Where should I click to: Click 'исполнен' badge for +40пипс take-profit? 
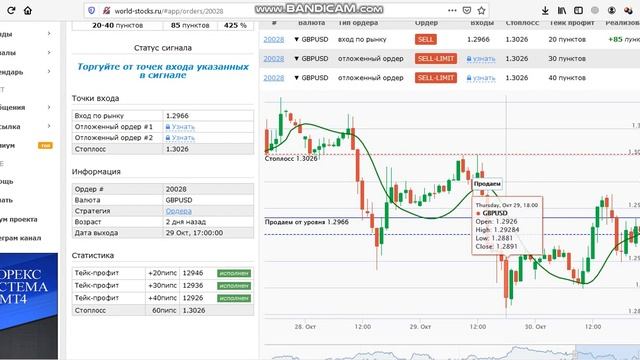click(x=234, y=298)
